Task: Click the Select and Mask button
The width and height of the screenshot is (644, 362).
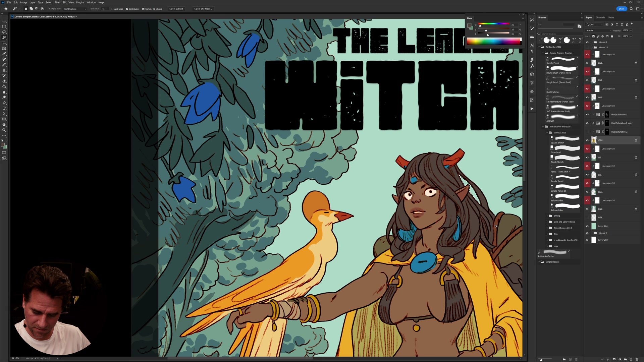Action: [203, 9]
